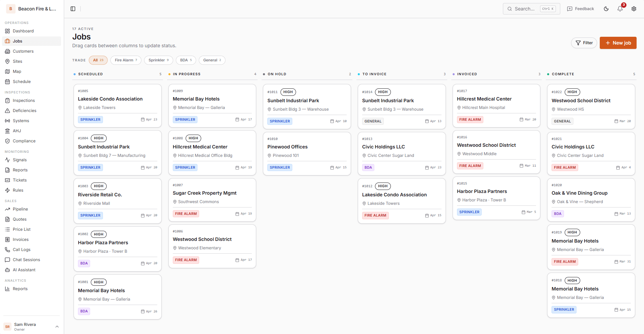Open the Filter options
The image size is (644, 334).
coord(584,43)
